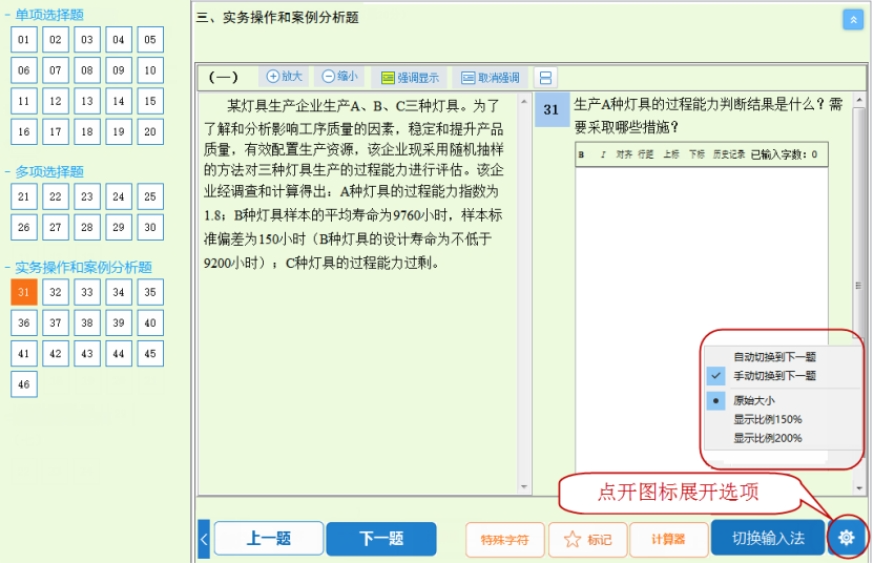Jump to question 45

click(150, 354)
